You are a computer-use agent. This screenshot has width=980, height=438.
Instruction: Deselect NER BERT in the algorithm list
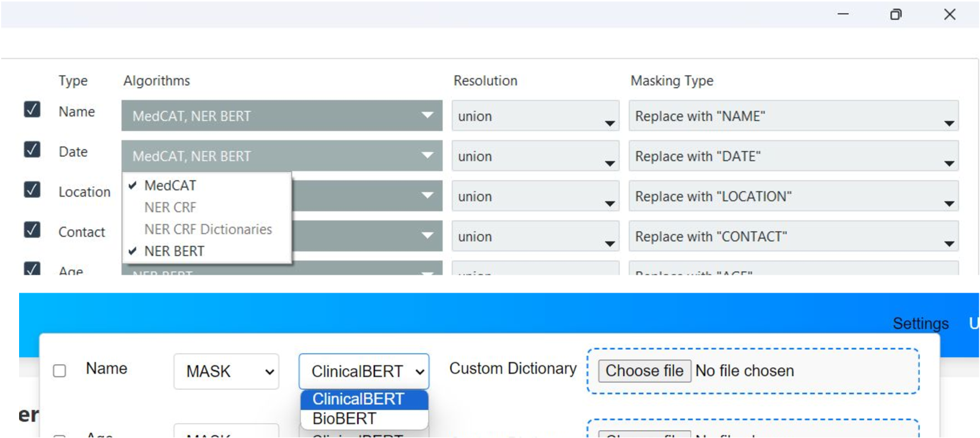point(174,251)
